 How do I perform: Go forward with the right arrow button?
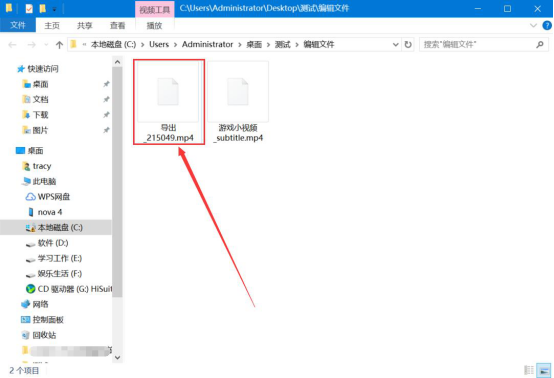[x=31, y=45]
